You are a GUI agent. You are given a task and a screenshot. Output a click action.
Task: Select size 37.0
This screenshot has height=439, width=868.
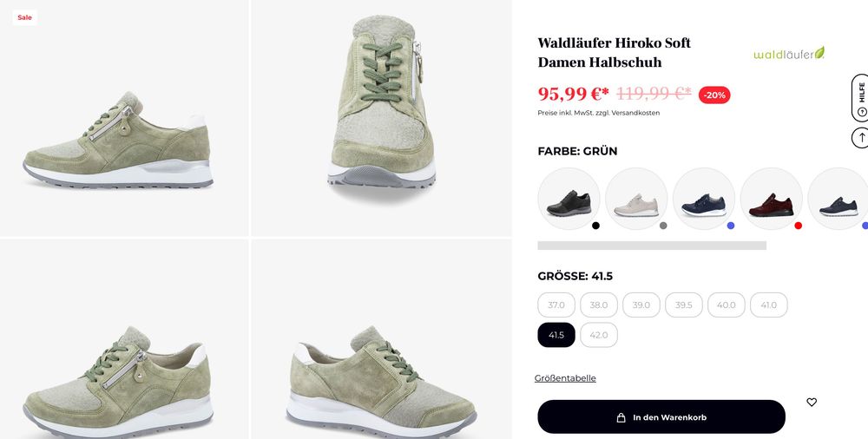click(556, 305)
